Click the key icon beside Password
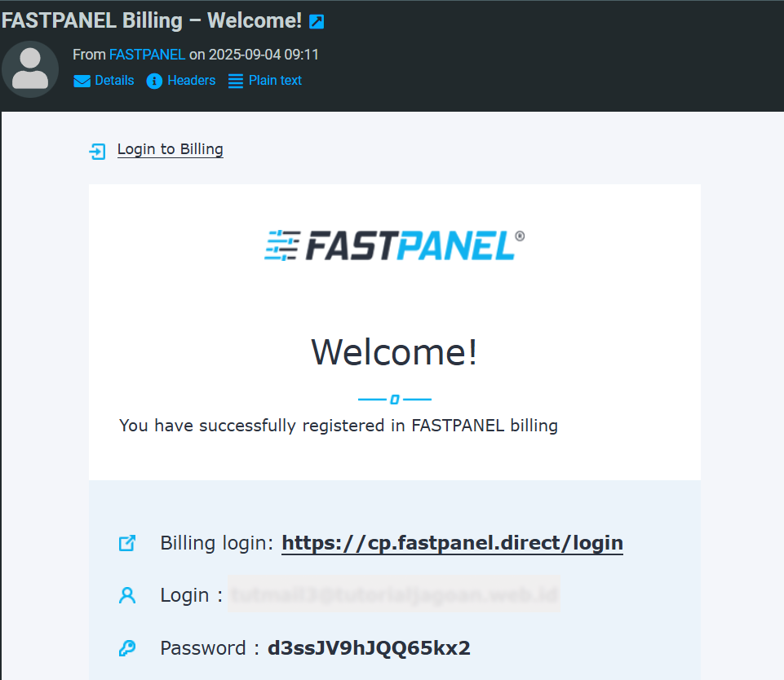Screen dimensions: 784x680 (x=127, y=648)
